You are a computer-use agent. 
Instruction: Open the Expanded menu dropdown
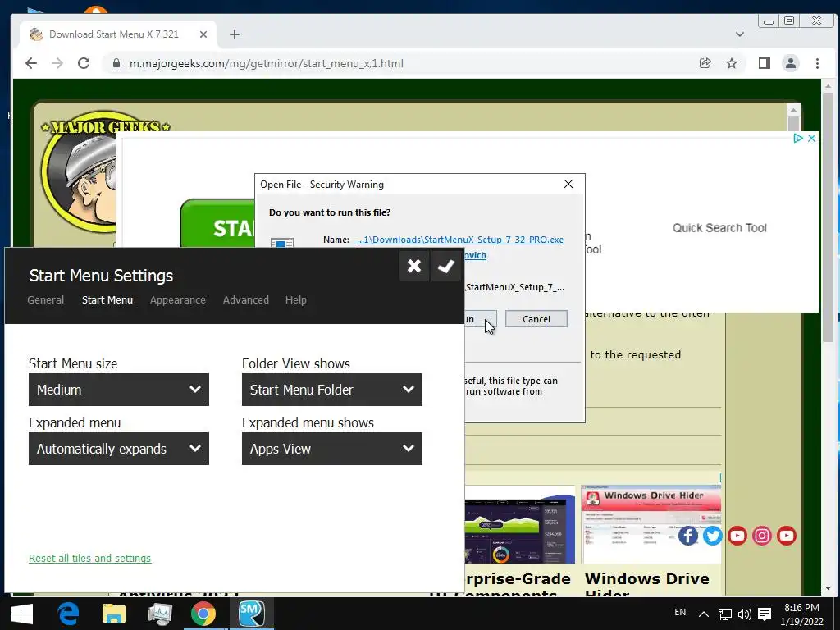click(119, 449)
